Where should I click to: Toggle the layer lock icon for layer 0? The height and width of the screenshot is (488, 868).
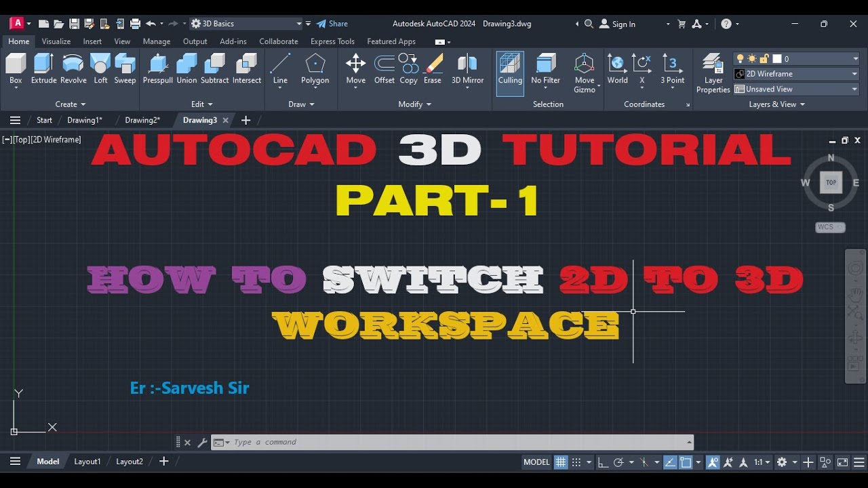coord(764,59)
